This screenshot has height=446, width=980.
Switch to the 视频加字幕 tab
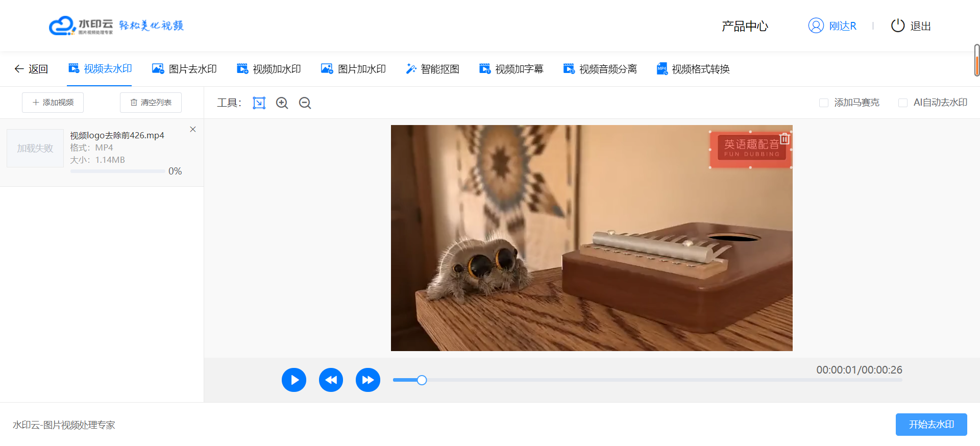(x=511, y=69)
